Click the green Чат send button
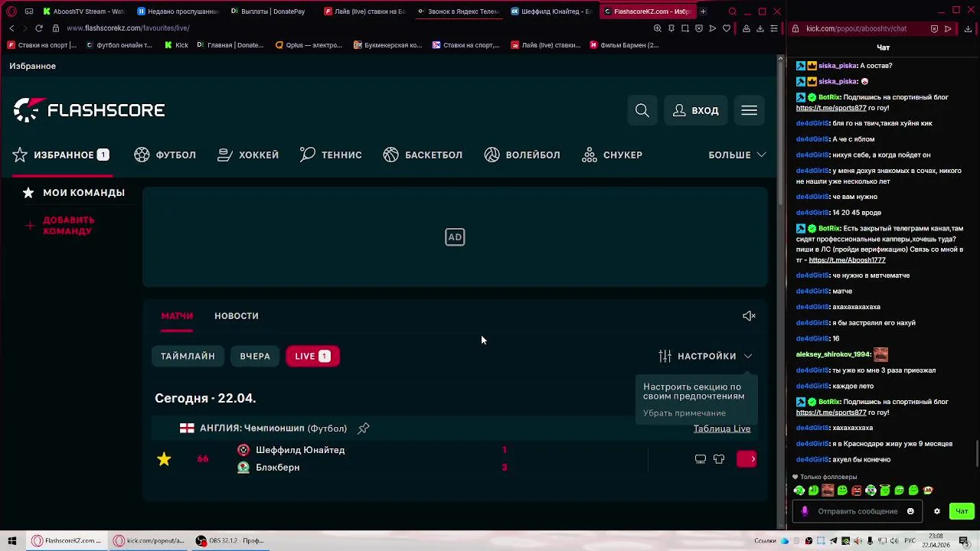The image size is (980, 551). (x=962, y=511)
